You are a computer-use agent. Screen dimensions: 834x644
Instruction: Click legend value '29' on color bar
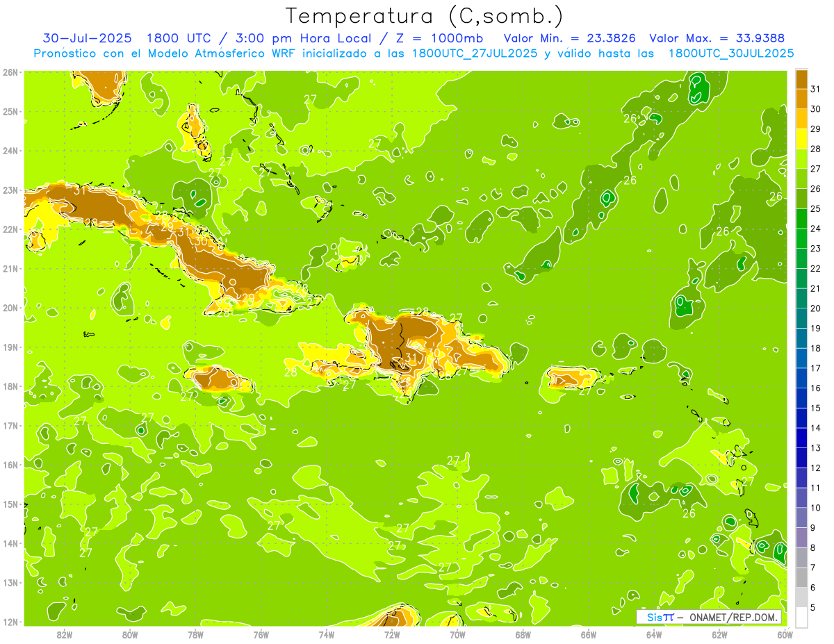815,129
